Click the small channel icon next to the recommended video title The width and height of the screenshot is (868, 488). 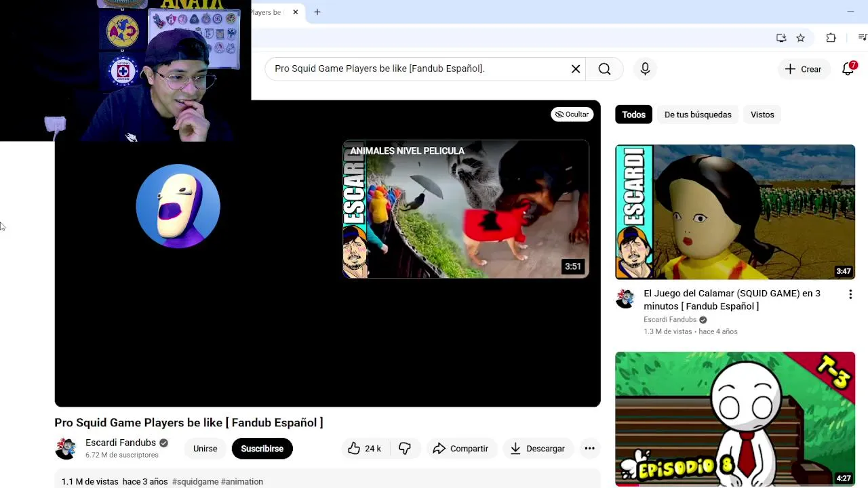coord(625,299)
